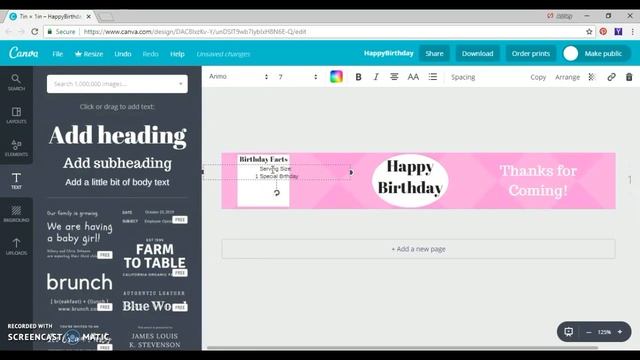
Task: Open the Help menu
Action: click(177, 54)
